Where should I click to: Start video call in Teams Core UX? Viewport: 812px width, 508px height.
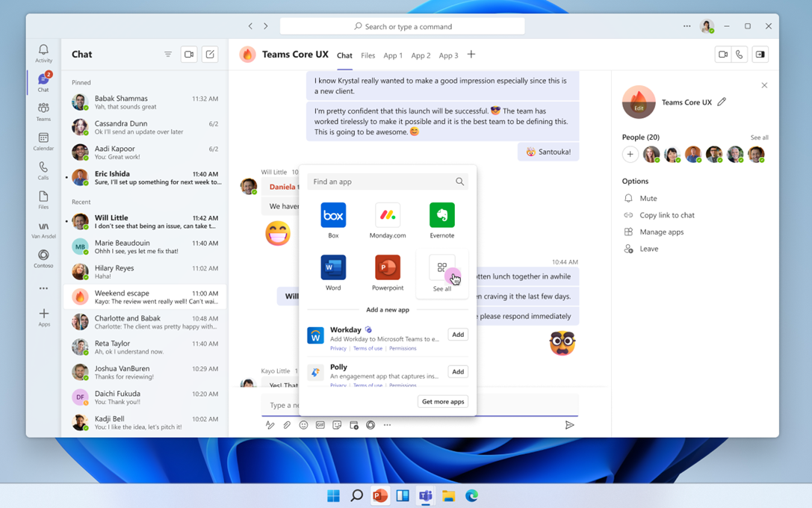tap(723, 55)
